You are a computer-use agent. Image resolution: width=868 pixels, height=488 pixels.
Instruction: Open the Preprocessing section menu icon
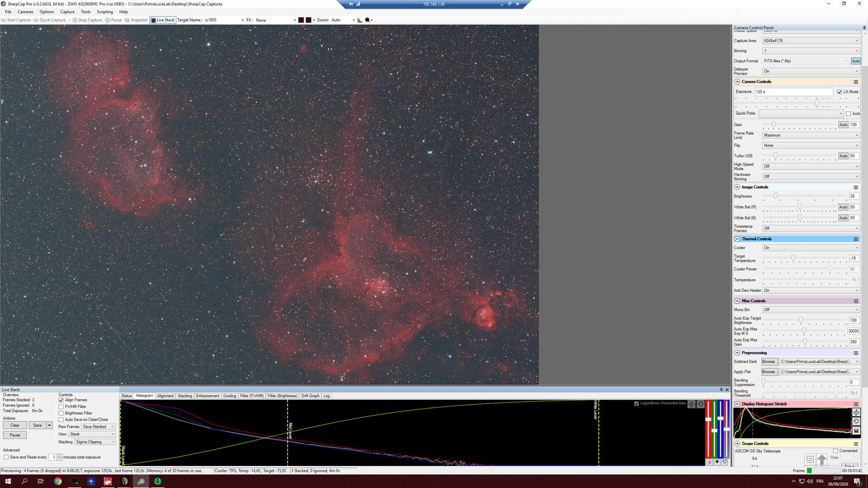(856, 353)
